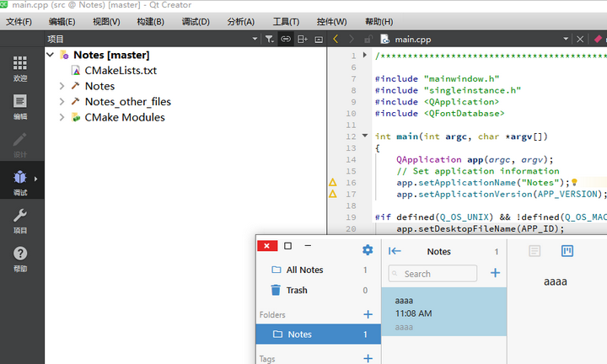Screen dimensions: 607x364
Task: Click the pink diamond symbol icon
Action: coord(598,39)
